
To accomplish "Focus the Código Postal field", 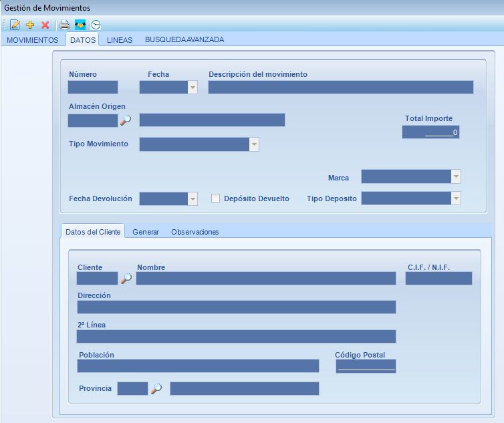I will (x=366, y=366).
